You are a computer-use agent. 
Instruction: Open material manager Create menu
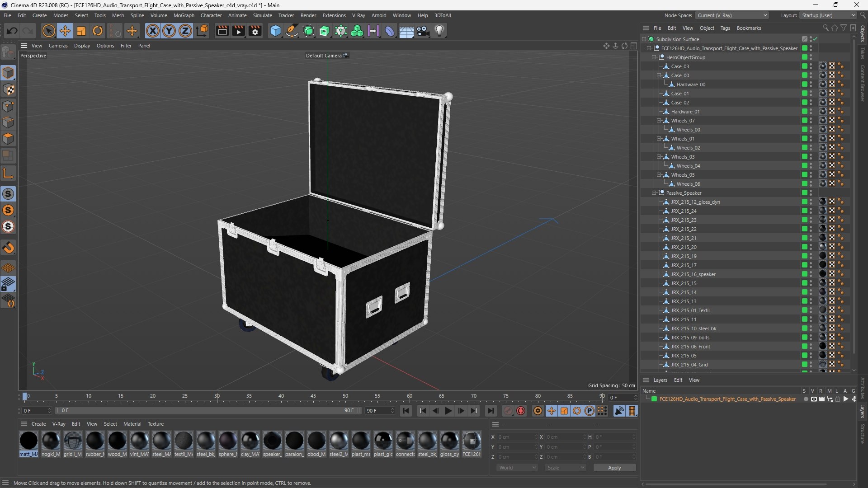click(x=38, y=424)
